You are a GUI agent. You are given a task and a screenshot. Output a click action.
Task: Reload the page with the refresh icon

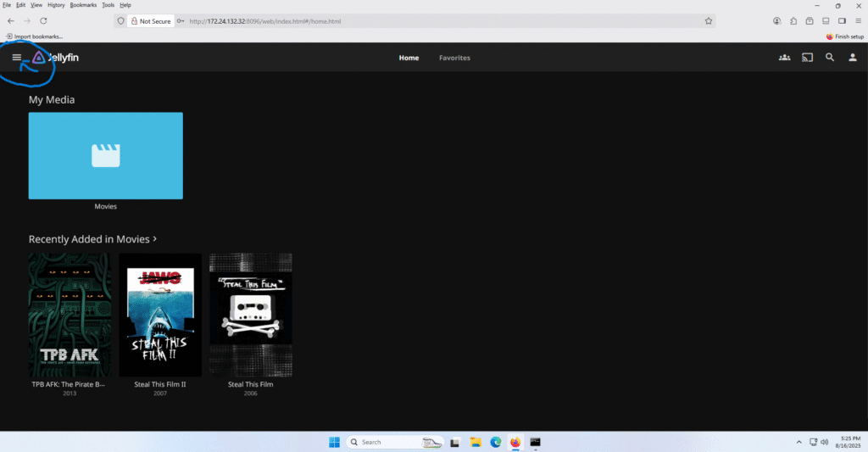[x=43, y=21]
